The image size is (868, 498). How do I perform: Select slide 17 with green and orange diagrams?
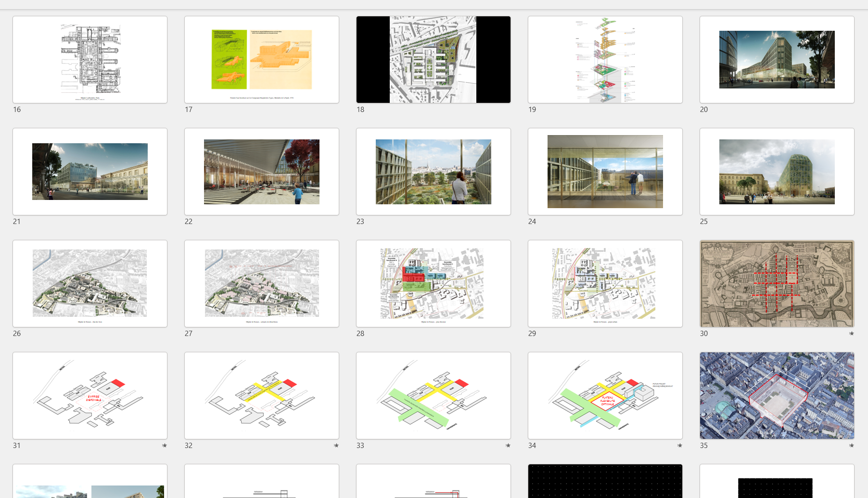262,60
